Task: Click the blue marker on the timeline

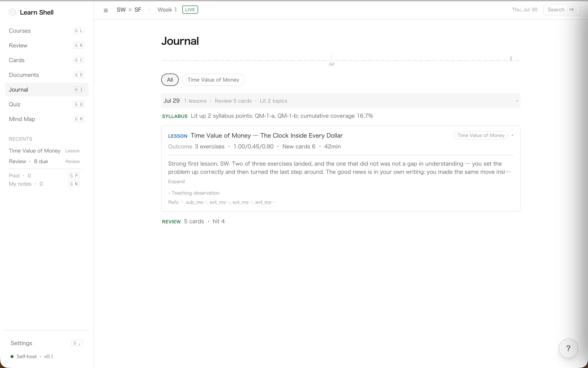Action: click(x=511, y=58)
